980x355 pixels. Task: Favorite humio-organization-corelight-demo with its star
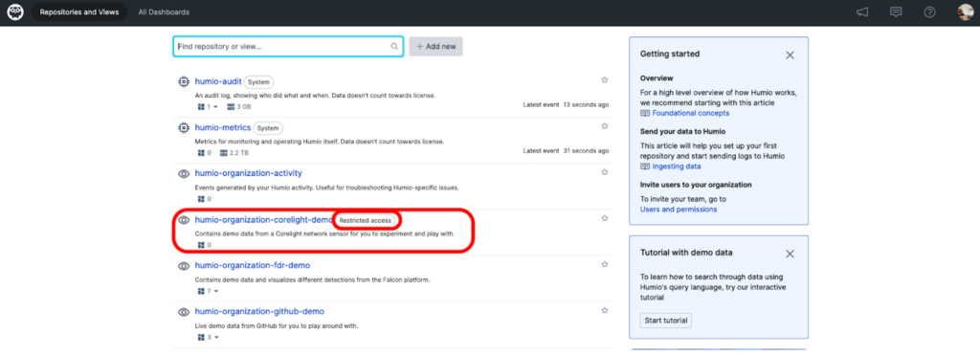[605, 218]
